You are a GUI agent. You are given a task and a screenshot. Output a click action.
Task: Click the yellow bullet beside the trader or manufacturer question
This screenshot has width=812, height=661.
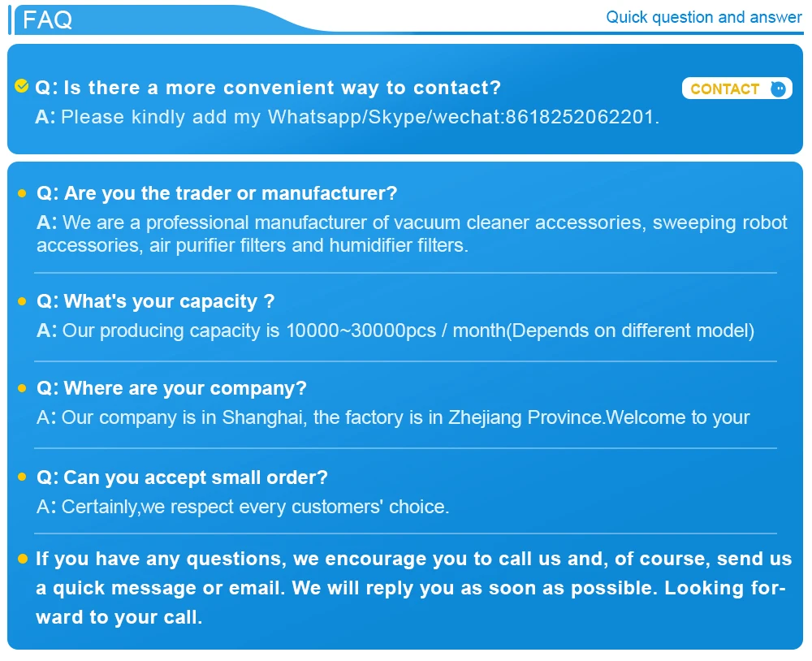(x=22, y=193)
